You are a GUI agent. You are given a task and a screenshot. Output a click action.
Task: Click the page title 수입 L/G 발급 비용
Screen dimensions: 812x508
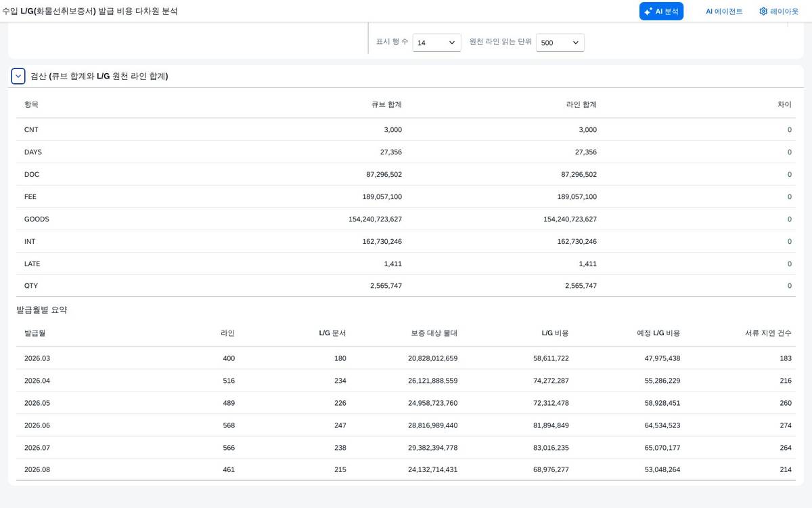point(90,12)
